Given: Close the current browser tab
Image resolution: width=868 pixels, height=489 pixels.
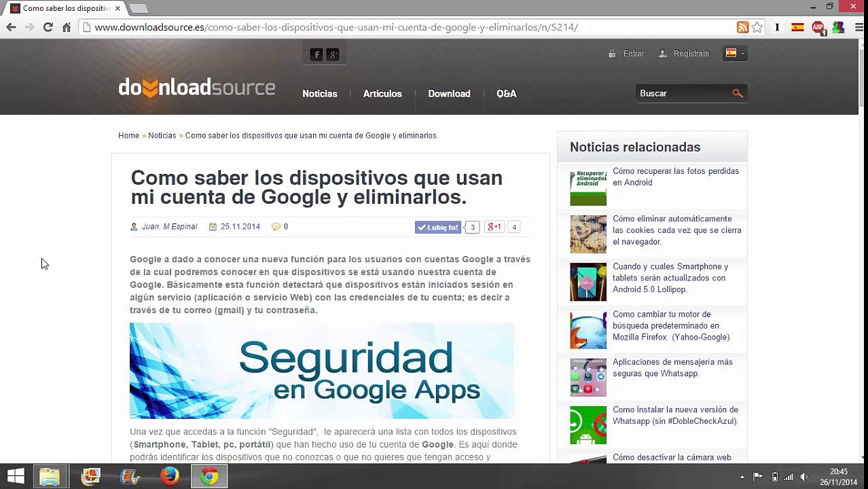Looking at the screenshot, I should [117, 8].
